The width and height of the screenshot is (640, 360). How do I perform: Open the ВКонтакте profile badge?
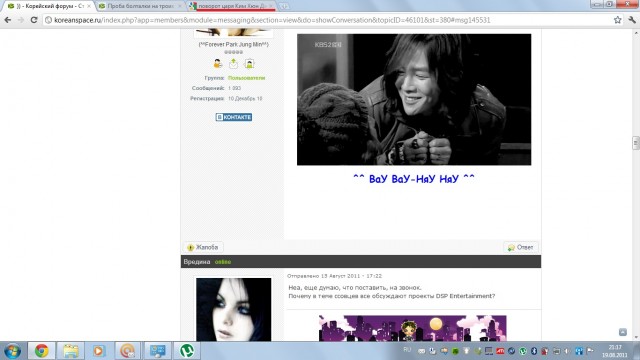click(x=234, y=117)
